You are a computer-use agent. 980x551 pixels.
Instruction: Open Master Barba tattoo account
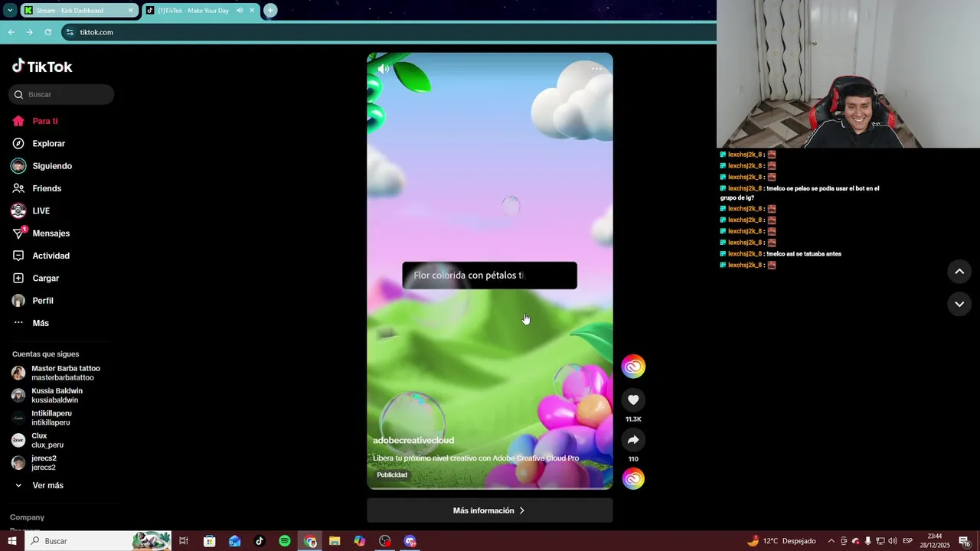pos(56,373)
